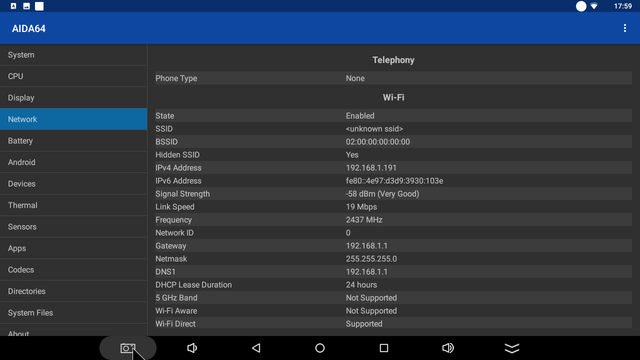Image resolution: width=640 pixels, height=360 pixels.
Task: Open the About category
Action: tap(73, 331)
